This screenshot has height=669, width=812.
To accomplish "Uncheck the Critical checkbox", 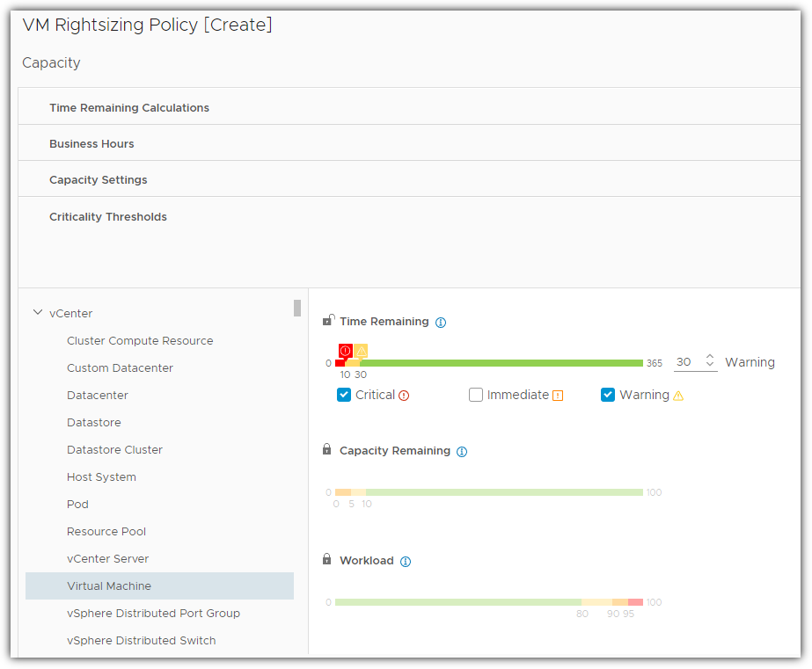I will tap(344, 395).
